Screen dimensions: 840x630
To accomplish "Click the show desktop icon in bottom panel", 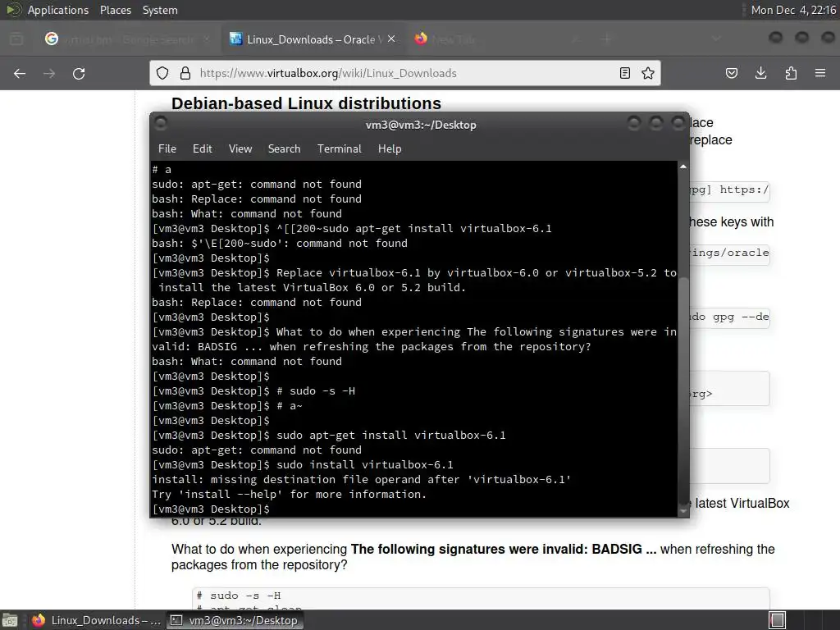I will tap(10, 620).
